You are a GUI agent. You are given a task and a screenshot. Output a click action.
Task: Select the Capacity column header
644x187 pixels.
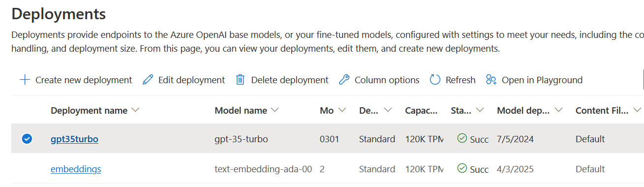coord(421,111)
